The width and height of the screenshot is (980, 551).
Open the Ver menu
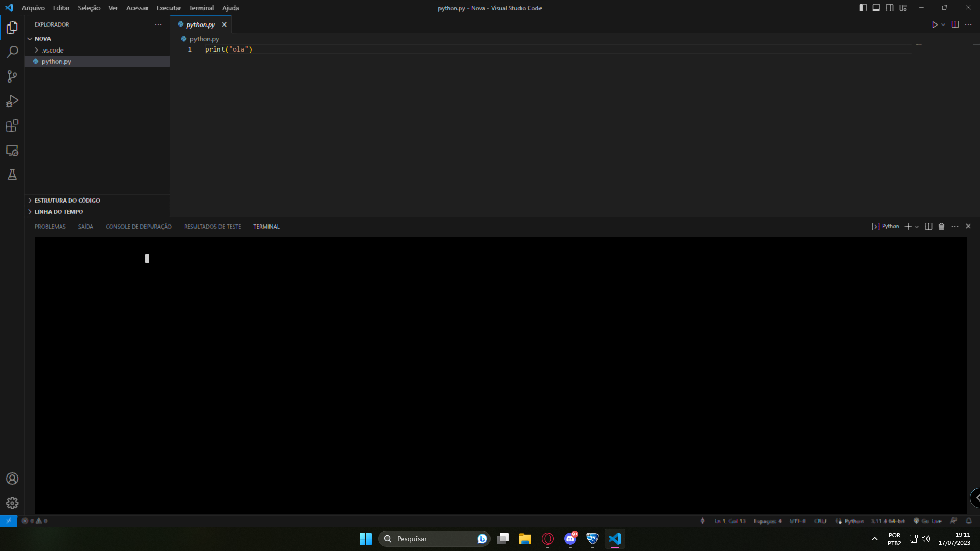113,8
